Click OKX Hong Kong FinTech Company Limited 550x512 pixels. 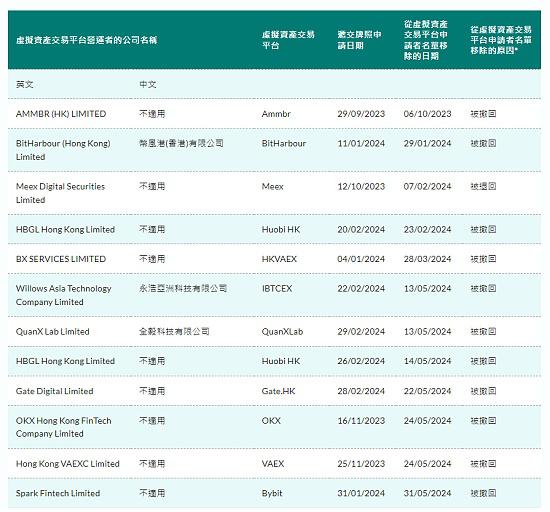[x=63, y=427]
